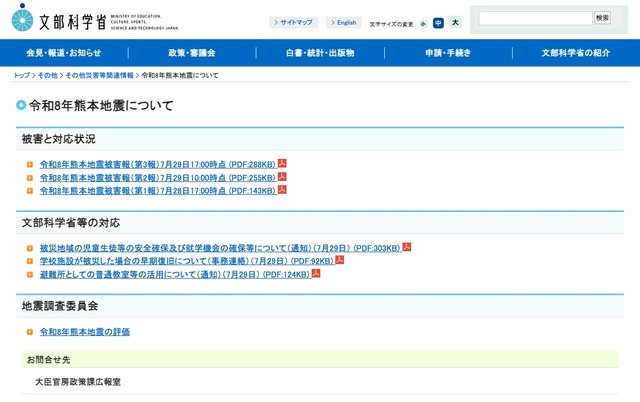Open 被害報 第1報 7月28日17:00 PDF link
640x402 pixels.
[x=158, y=191]
